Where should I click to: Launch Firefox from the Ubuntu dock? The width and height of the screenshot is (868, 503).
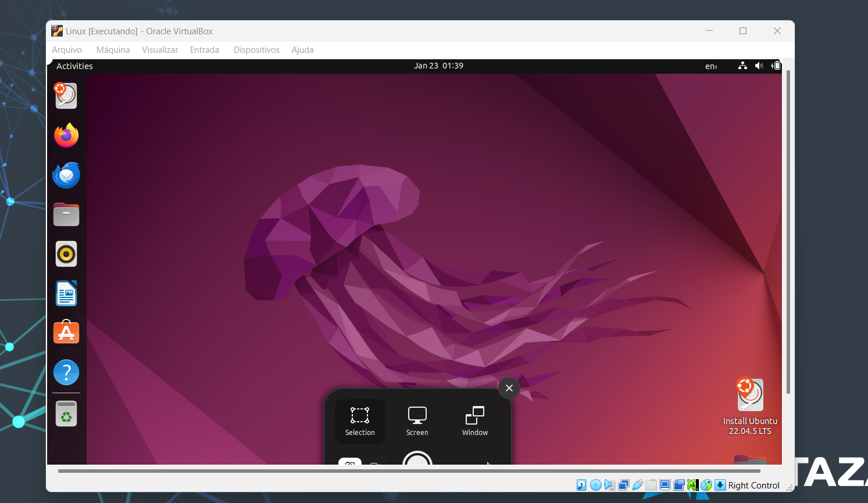click(x=66, y=135)
